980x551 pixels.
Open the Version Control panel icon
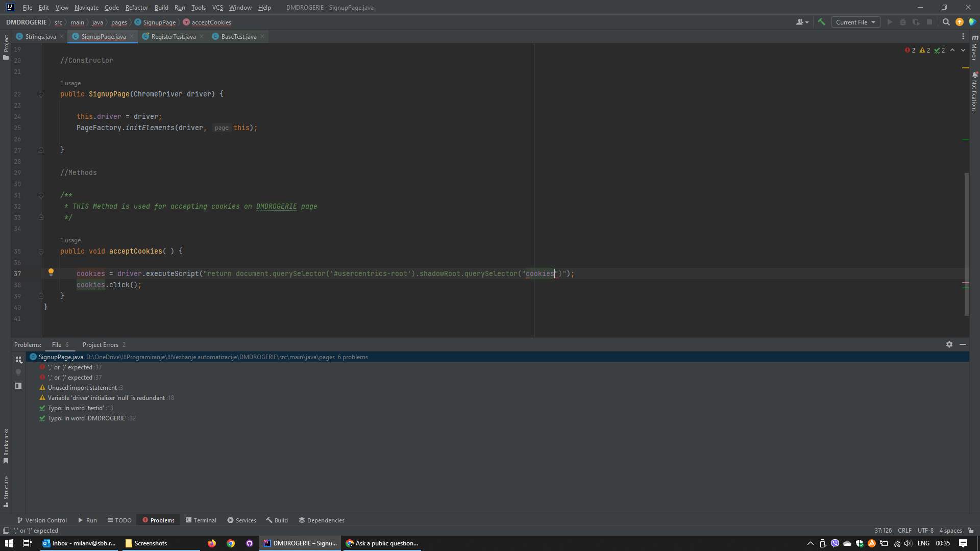coord(19,520)
